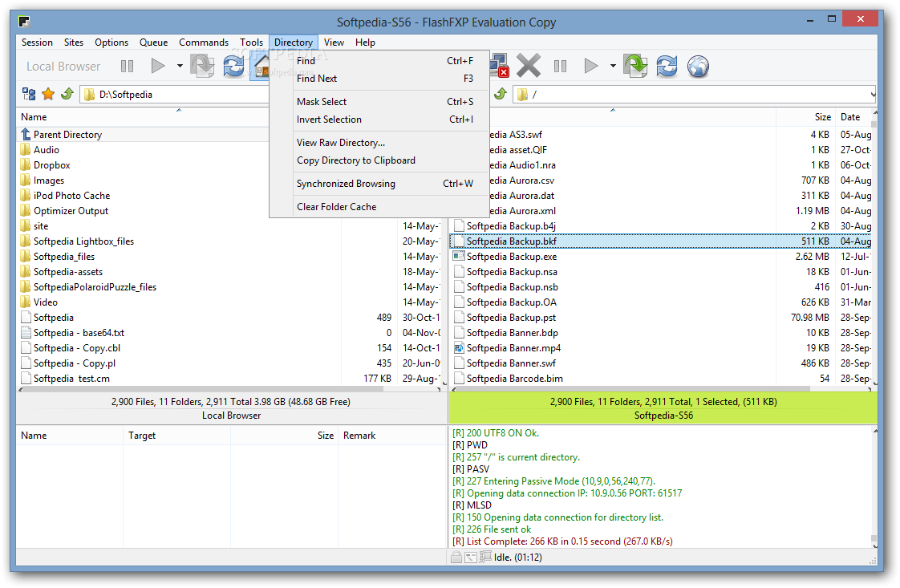Open the local site tree icon

coord(29,94)
